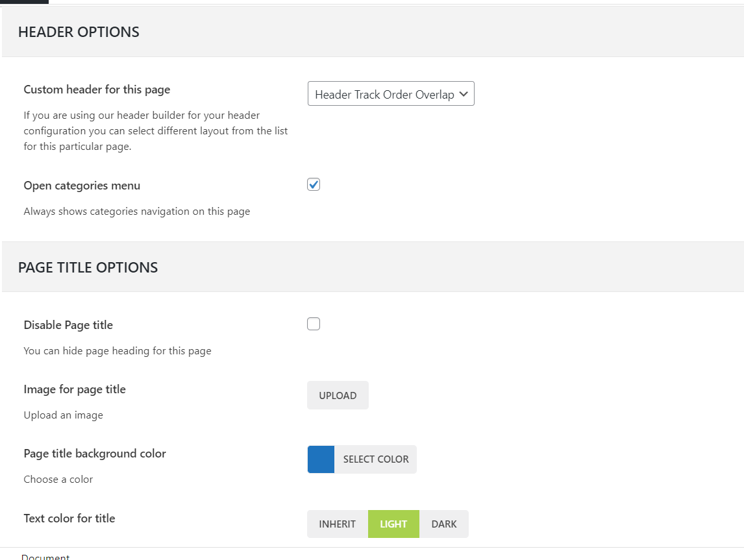Switch title text color to DARK
Viewport: 744px width, 560px height.
click(444, 524)
